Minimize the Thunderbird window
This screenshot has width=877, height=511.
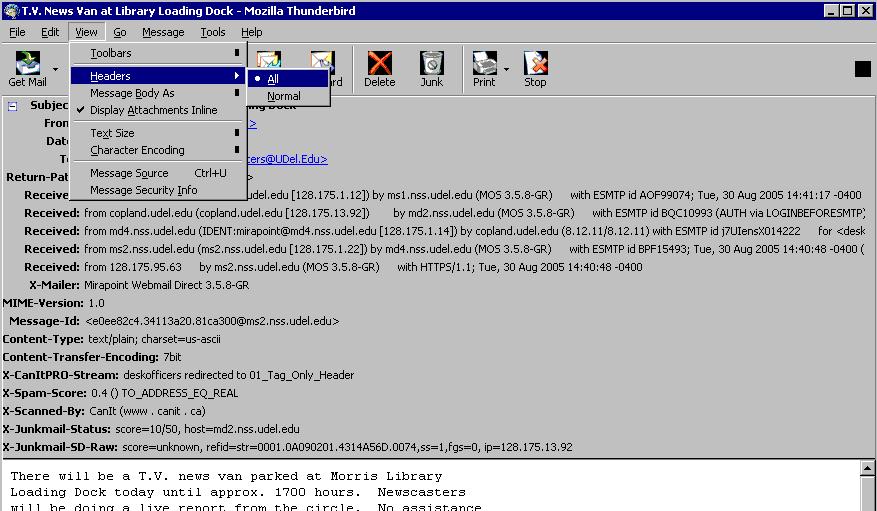[831, 11]
